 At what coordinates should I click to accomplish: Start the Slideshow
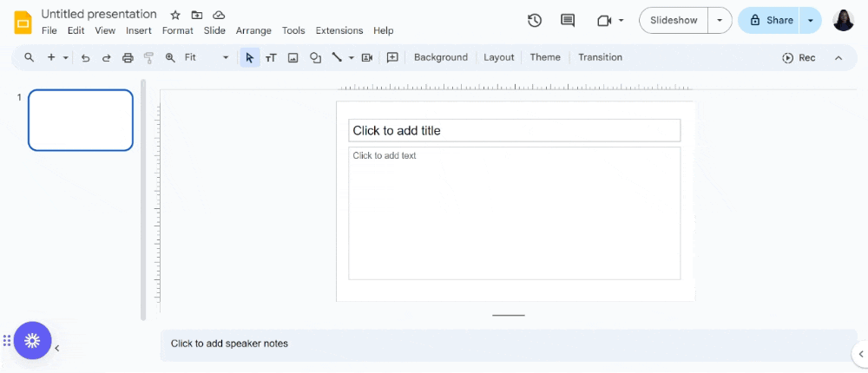tap(674, 21)
